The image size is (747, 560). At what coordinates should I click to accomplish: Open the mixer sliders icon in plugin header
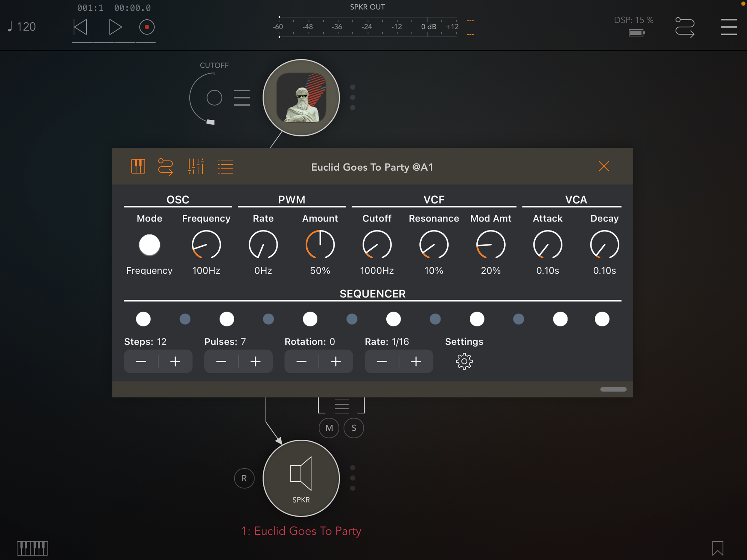(x=196, y=167)
